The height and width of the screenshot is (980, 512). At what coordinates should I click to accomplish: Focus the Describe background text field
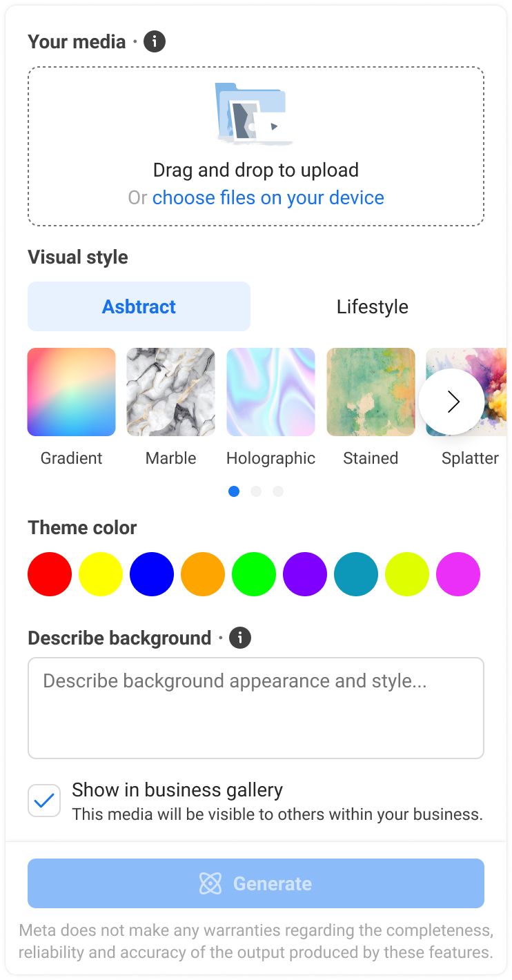256,708
